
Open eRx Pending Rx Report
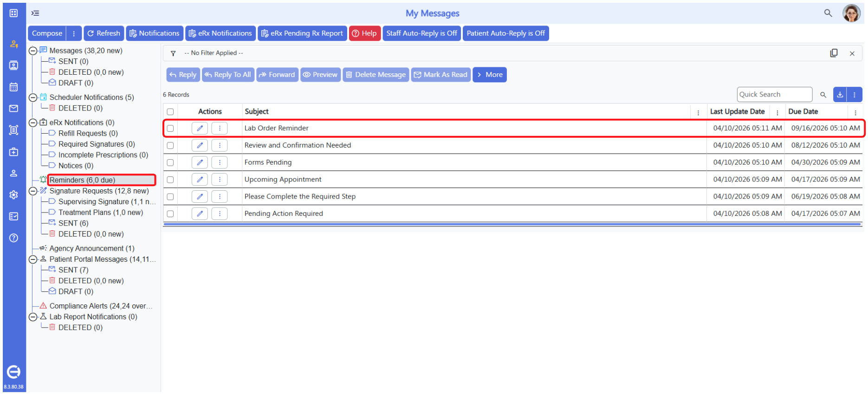pyautogui.click(x=302, y=33)
